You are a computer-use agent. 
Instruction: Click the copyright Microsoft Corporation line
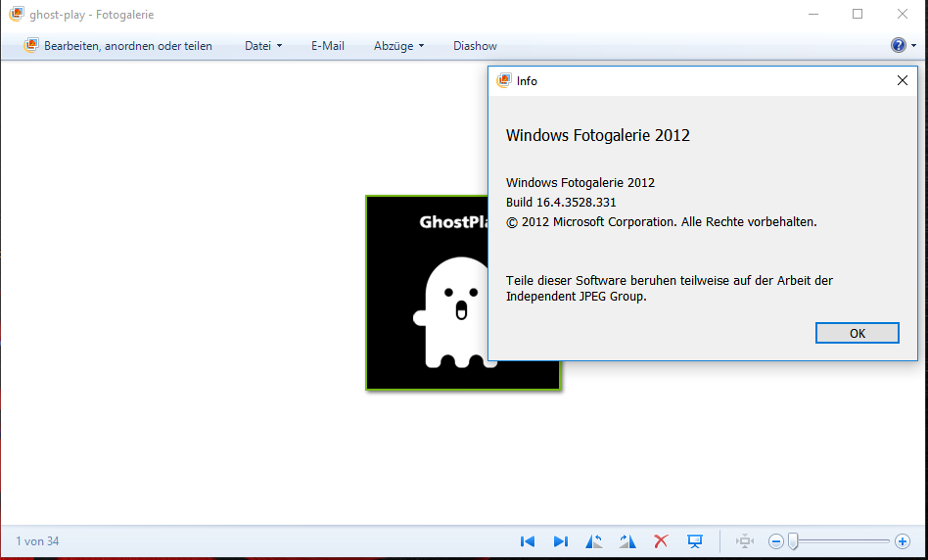coord(661,222)
